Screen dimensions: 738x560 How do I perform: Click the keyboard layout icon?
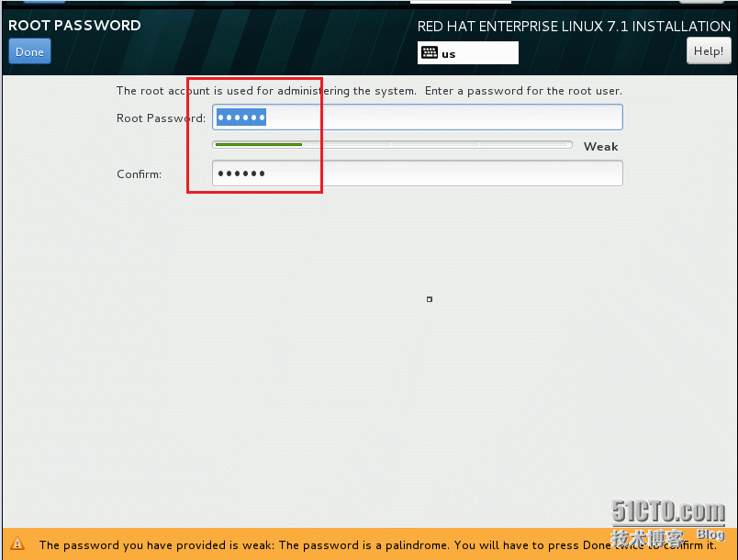pos(430,52)
